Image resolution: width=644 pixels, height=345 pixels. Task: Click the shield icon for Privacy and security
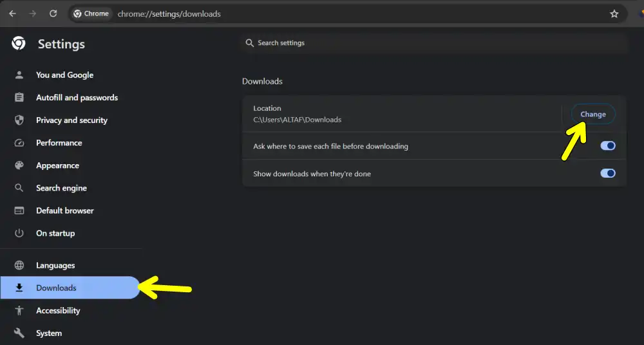click(19, 120)
